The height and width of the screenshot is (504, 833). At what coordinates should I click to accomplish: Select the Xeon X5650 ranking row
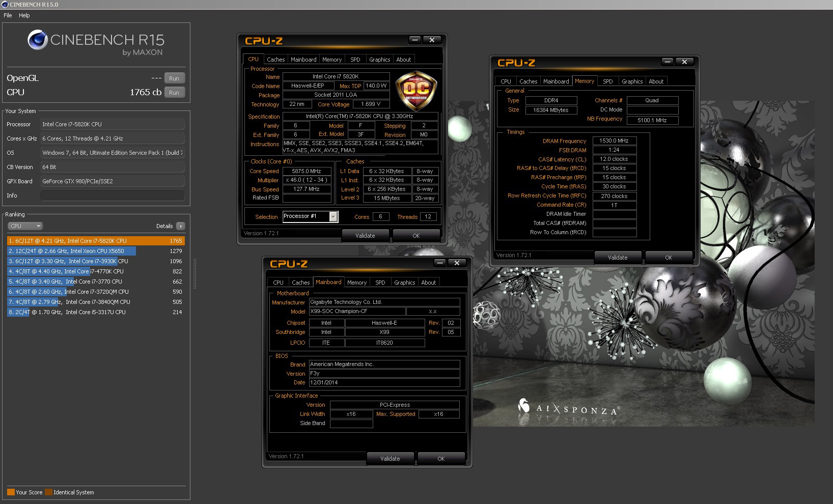point(96,251)
